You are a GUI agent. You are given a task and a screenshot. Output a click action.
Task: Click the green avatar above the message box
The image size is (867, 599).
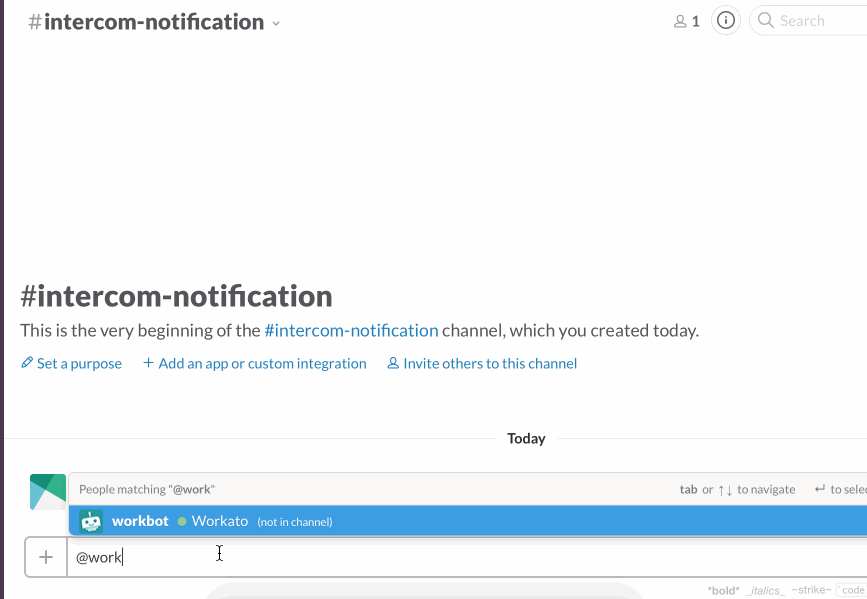coord(48,491)
